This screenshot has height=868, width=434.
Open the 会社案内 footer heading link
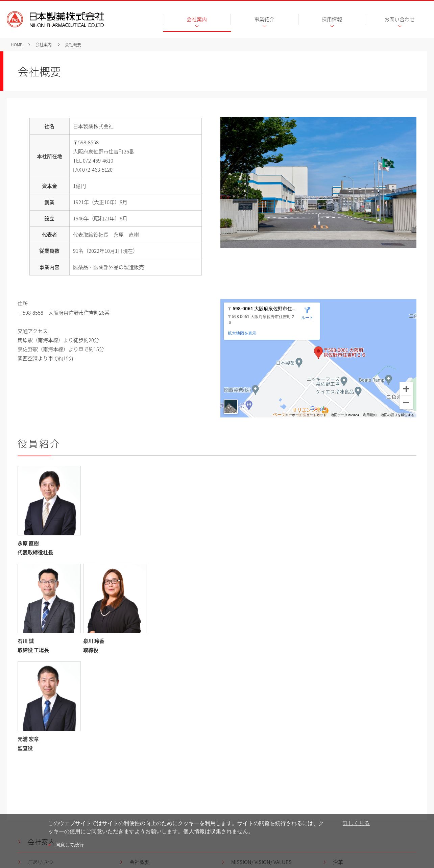pos(41,842)
